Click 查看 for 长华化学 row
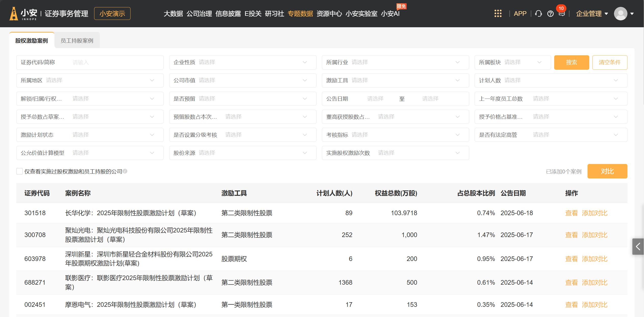Screen dimensions: 644x317 [571, 213]
